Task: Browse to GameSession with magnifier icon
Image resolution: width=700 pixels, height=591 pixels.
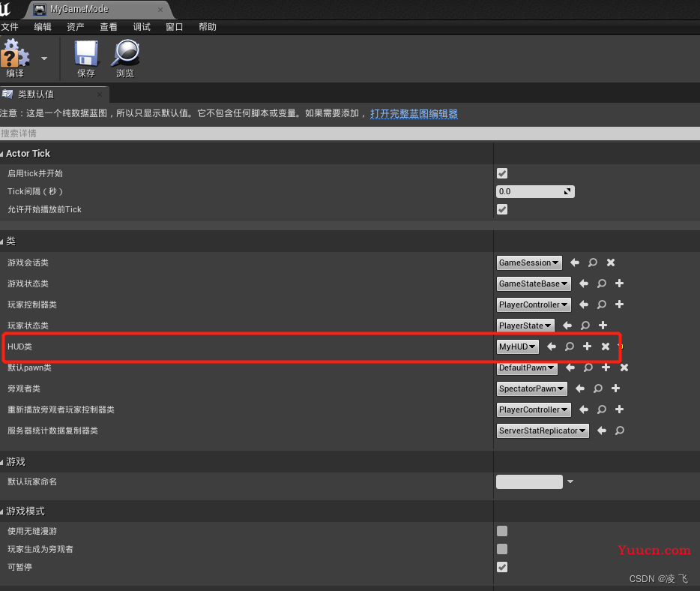Action: (593, 262)
